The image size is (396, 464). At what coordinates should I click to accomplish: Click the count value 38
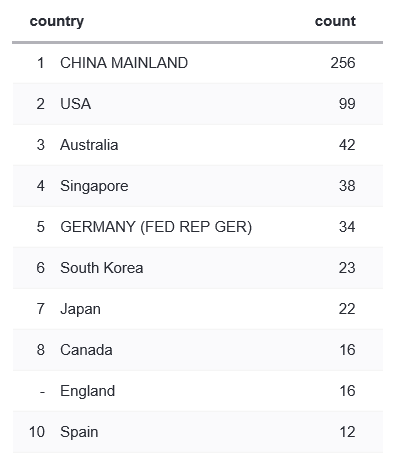pos(347,186)
